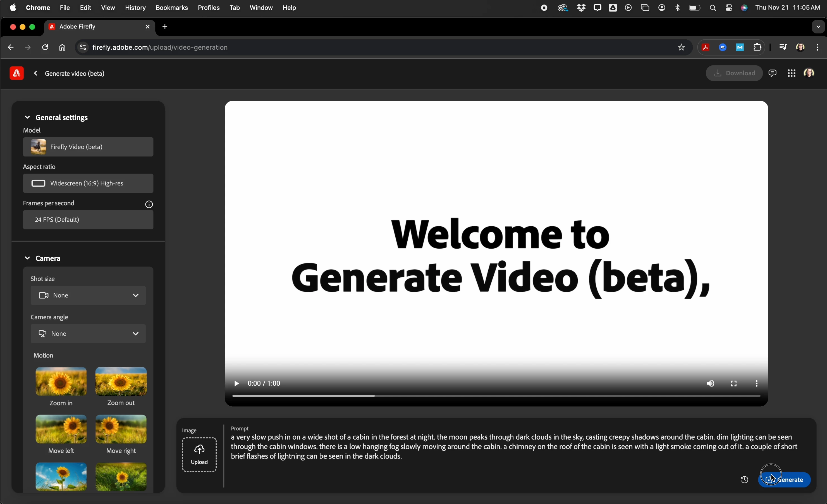
Task: Open the Bookmarks menu
Action: point(171,8)
